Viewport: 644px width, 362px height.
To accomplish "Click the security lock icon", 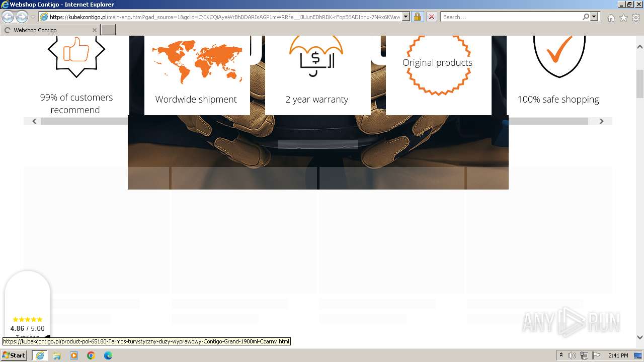I will (417, 17).
